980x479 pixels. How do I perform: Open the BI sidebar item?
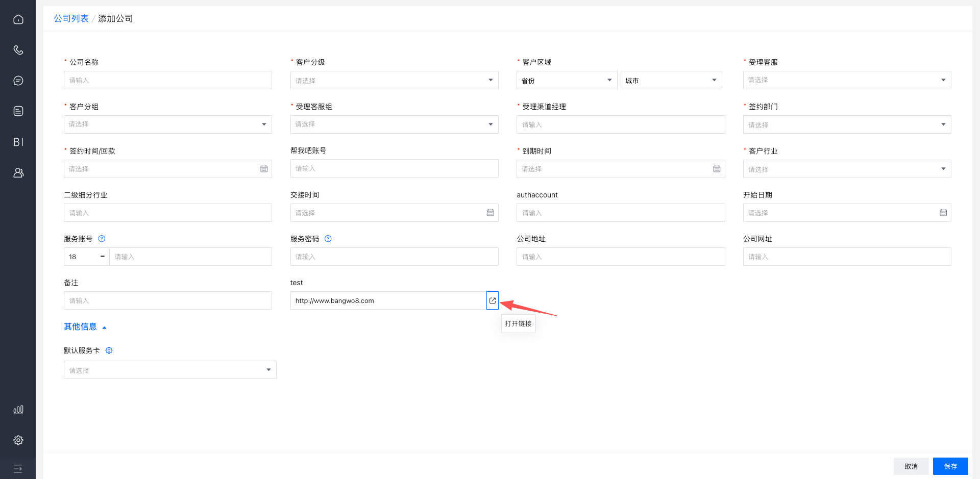coord(18,142)
